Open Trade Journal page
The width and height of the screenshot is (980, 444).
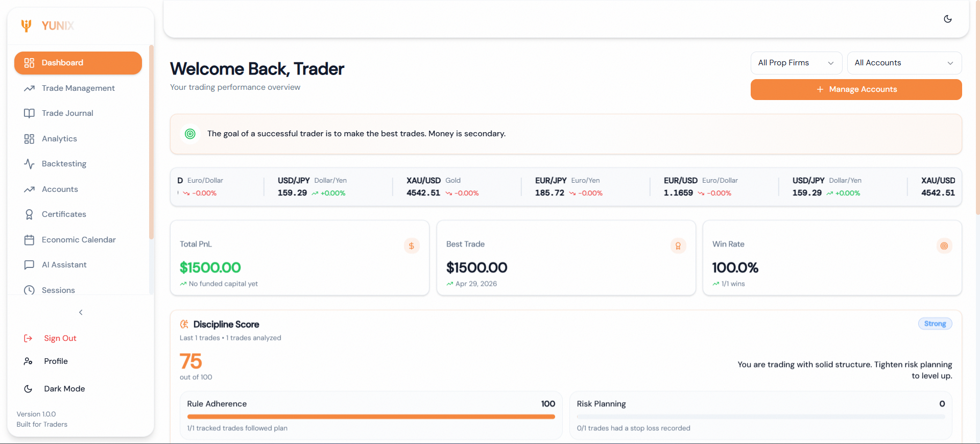(78, 113)
